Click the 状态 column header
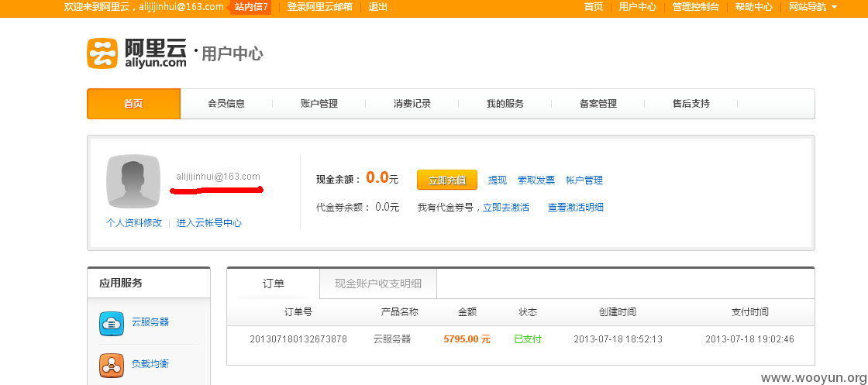 [528, 312]
